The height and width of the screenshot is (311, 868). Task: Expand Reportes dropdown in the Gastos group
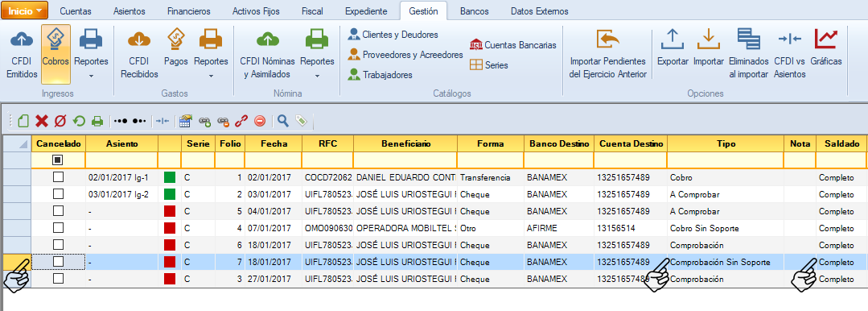(x=211, y=54)
